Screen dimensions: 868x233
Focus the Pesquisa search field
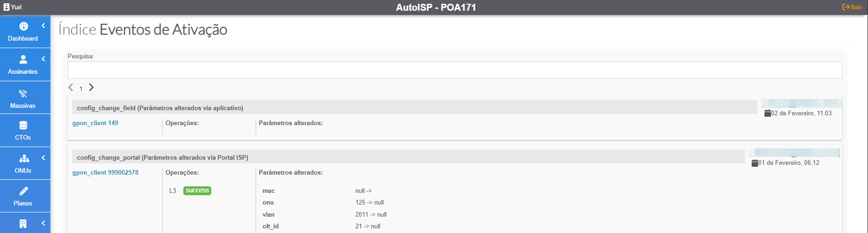(454, 70)
